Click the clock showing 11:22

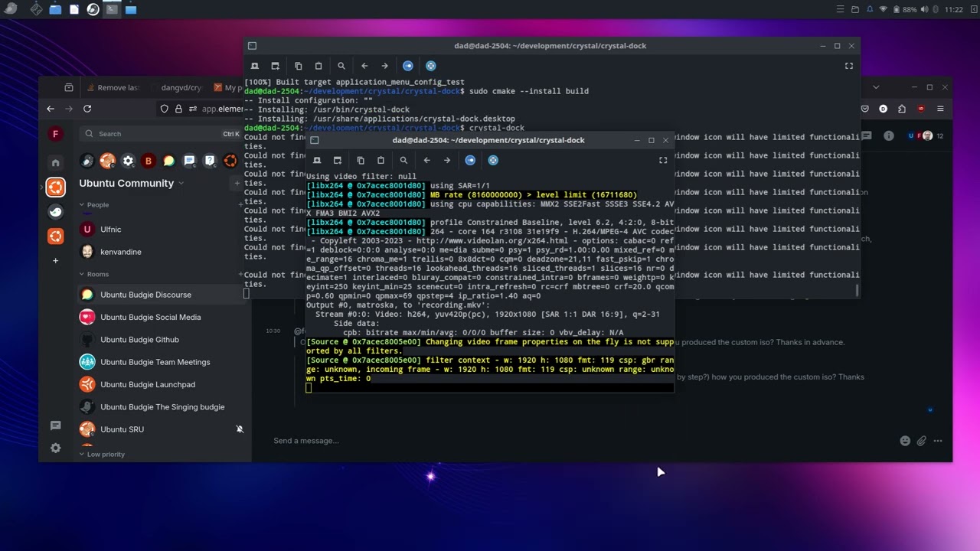click(954, 10)
